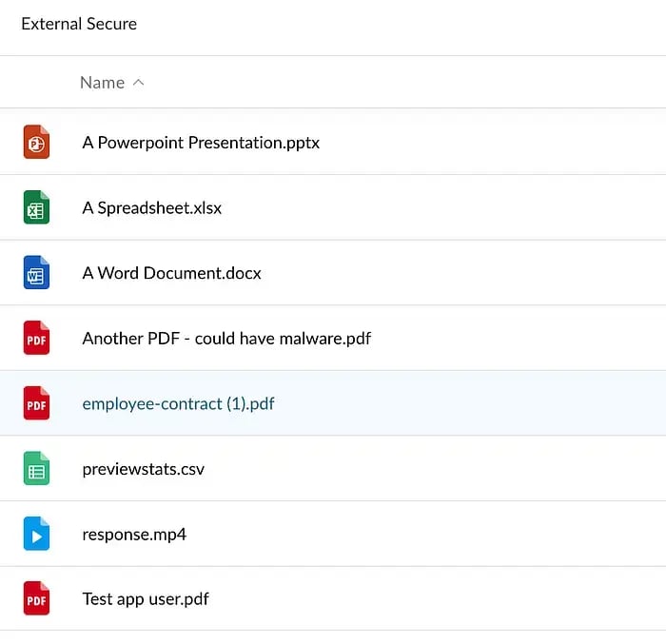Open previewstats.csv file name
The image size is (666, 644).
(x=143, y=469)
